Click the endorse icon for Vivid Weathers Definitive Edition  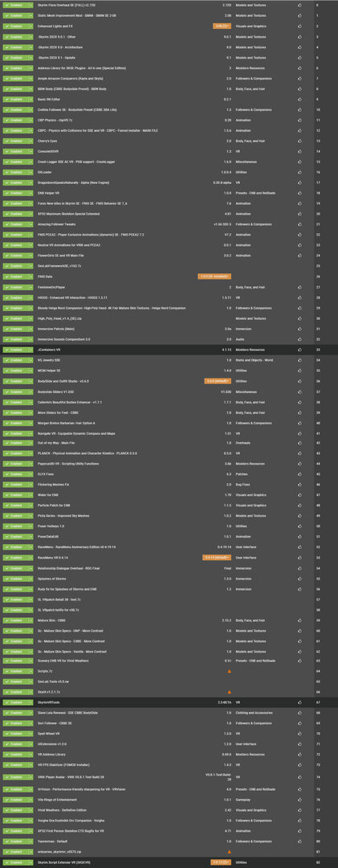[299, 810]
